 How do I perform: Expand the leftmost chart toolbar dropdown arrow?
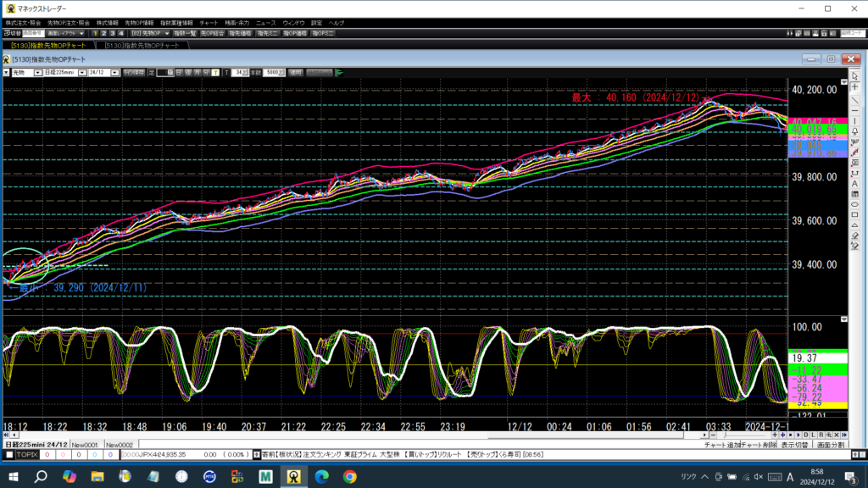pyautogui.click(x=6, y=73)
